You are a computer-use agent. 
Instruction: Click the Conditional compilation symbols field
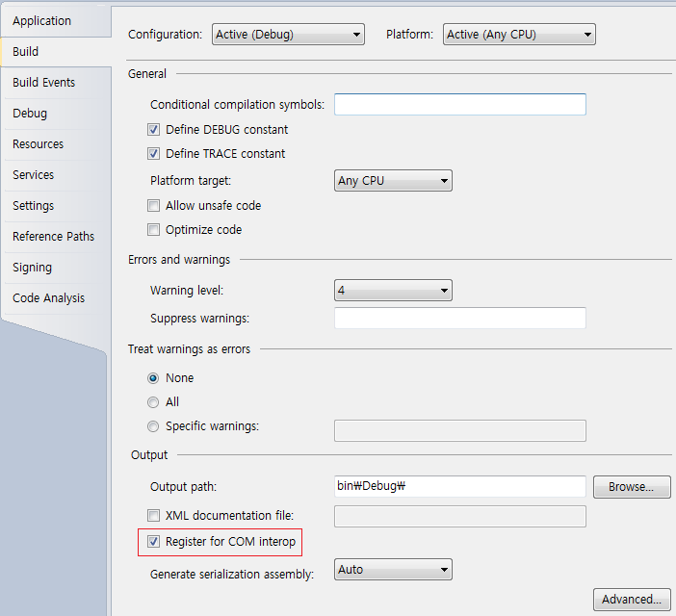460,104
